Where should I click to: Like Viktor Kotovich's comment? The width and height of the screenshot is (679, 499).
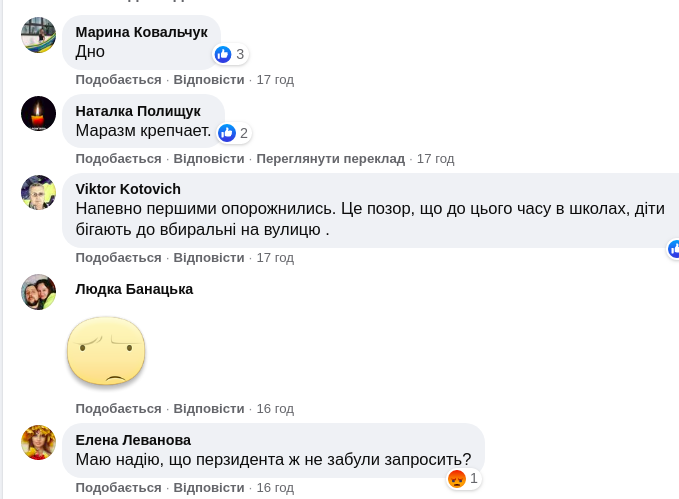118,257
